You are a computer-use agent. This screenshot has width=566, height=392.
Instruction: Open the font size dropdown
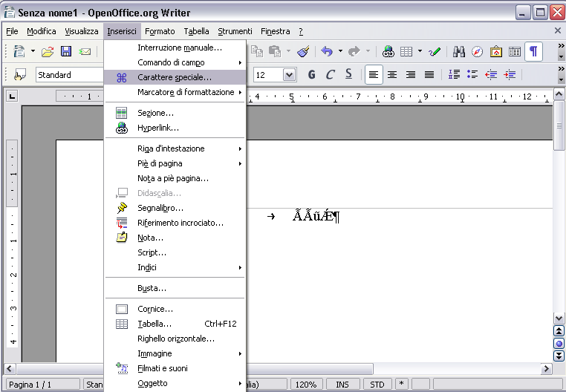tap(289, 75)
